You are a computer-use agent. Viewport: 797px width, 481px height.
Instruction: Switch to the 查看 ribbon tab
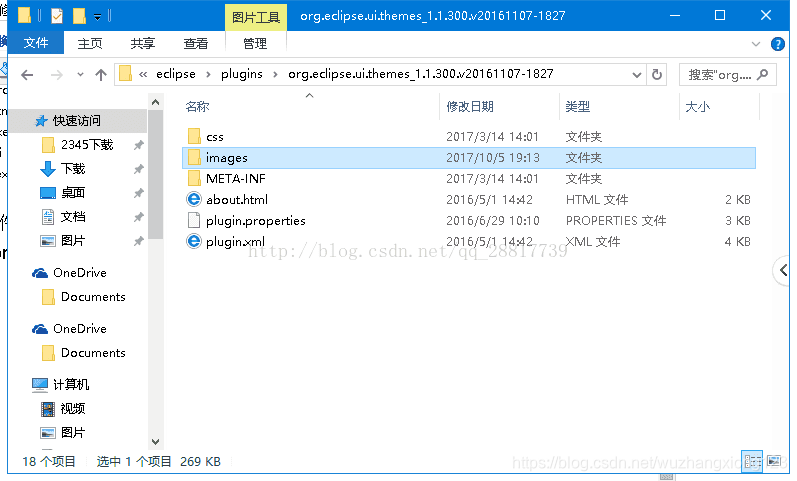196,43
